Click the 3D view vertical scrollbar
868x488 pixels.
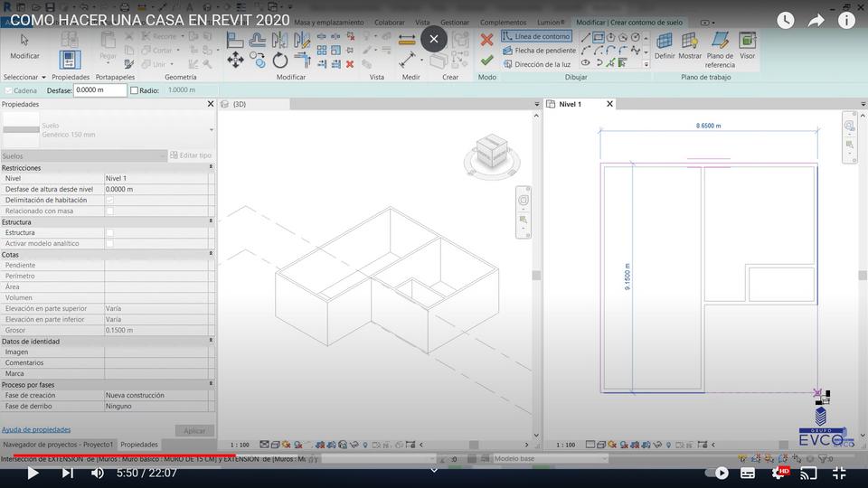(x=536, y=275)
